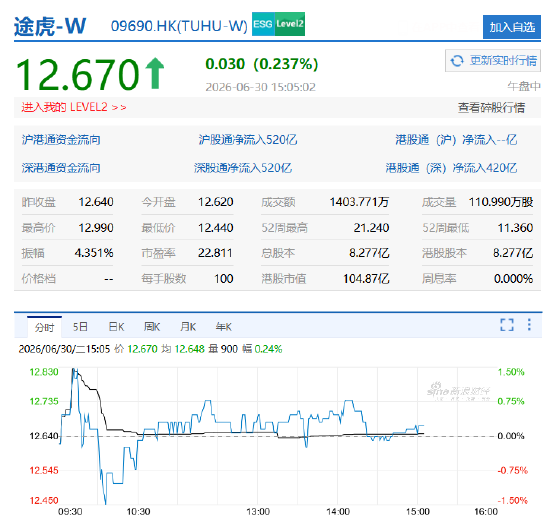Click the ESG badge icon
The image size is (550, 516).
pyautogui.click(x=263, y=24)
